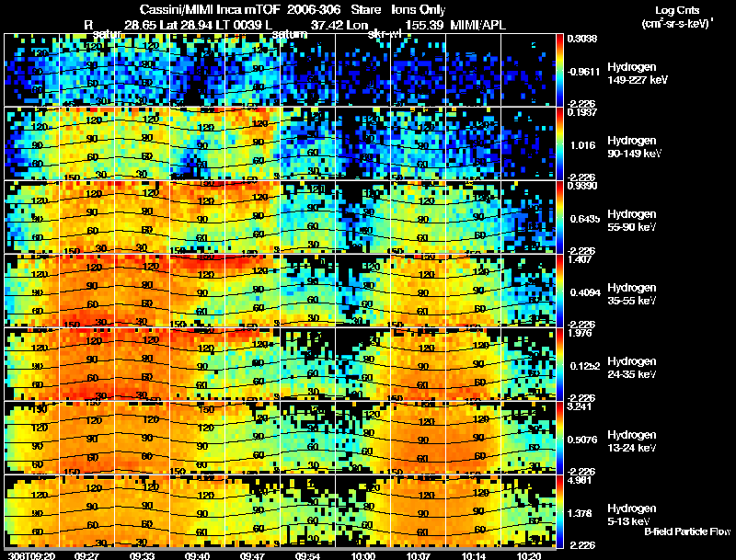Click the '3.241' colorbar maximum value
This screenshot has height=560, width=736.
click(x=580, y=406)
